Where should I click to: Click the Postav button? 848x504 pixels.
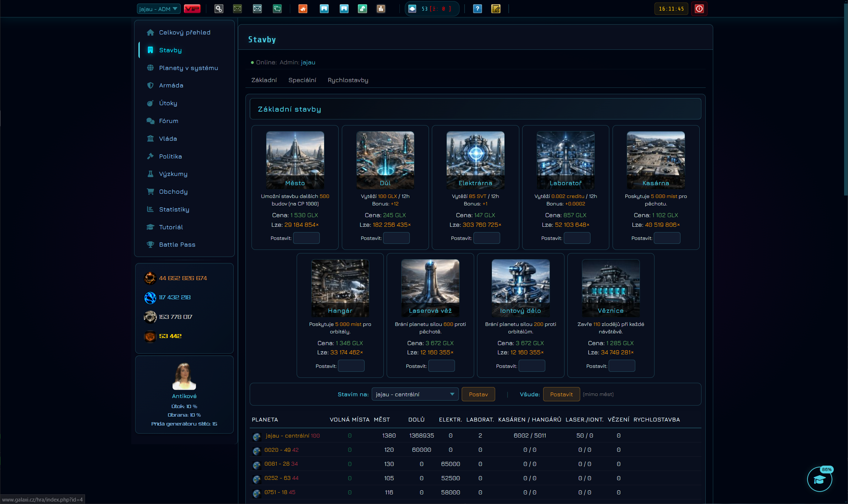coord(478,394)
